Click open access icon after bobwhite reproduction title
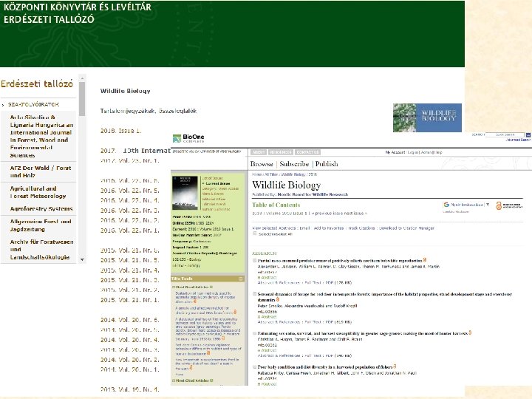This screenshot has width=532, height=399. [425, 260]
